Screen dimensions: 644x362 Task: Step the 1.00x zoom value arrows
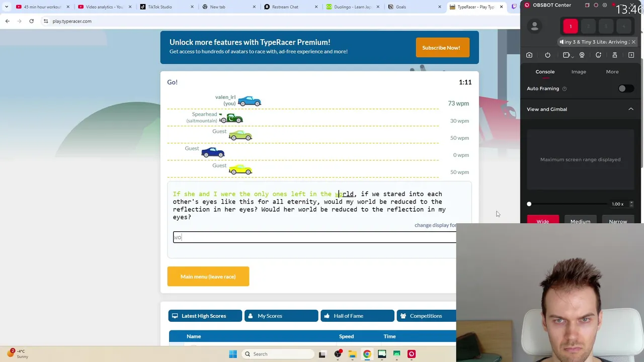point(631,204)
